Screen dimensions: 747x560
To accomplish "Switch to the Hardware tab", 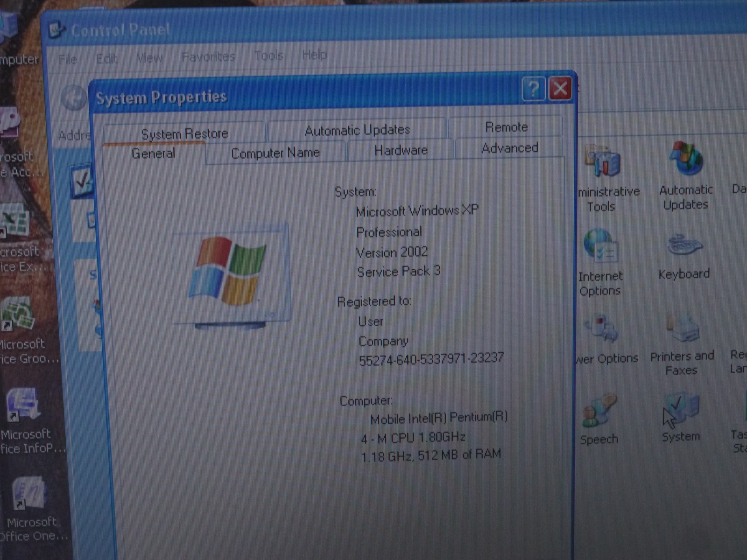I will pyautogui.click(x=401, y=150).
